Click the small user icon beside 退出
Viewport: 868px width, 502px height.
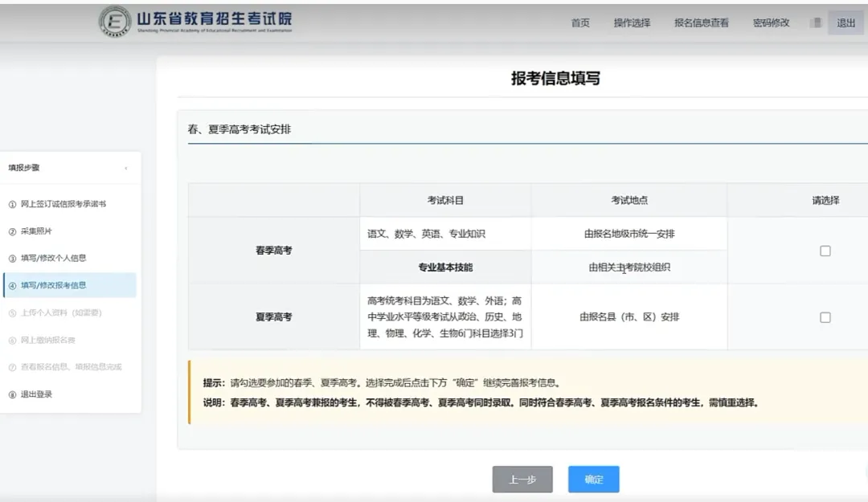[x=816, y=22]
